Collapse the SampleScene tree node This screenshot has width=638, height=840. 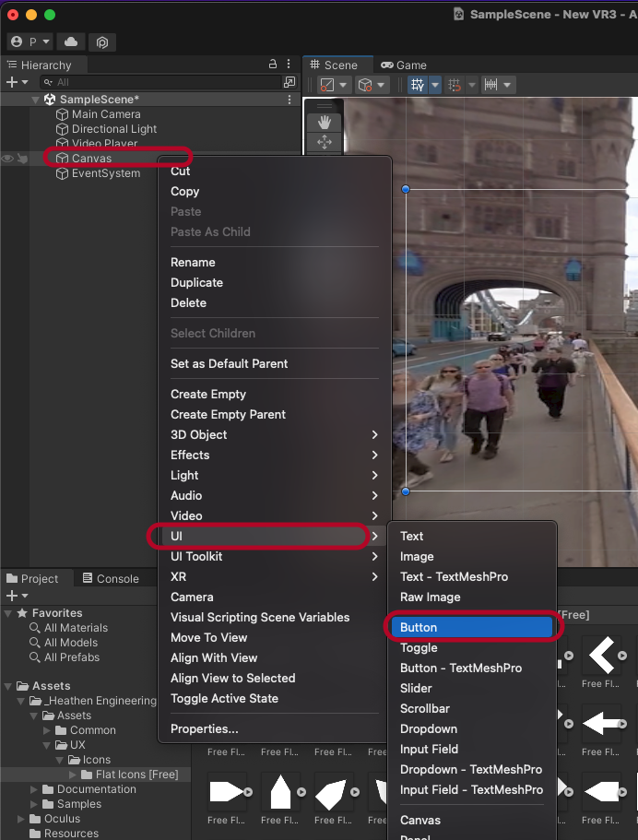tap(36, 99)
